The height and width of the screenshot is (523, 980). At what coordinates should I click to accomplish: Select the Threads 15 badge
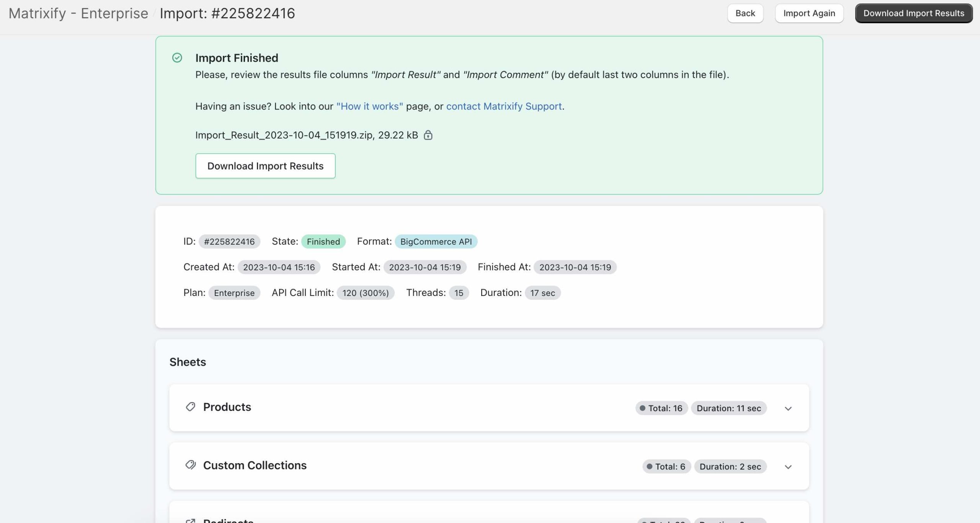click(458, 293)
